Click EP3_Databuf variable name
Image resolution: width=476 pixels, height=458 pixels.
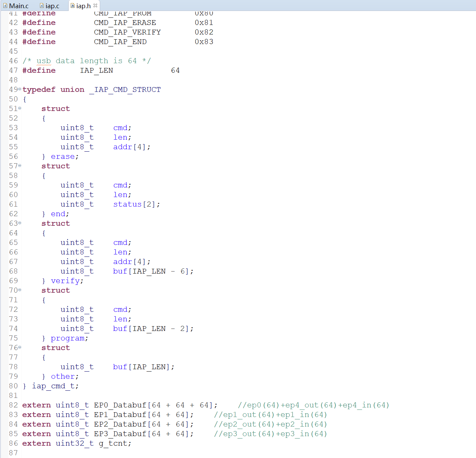[x=120, y=434]
